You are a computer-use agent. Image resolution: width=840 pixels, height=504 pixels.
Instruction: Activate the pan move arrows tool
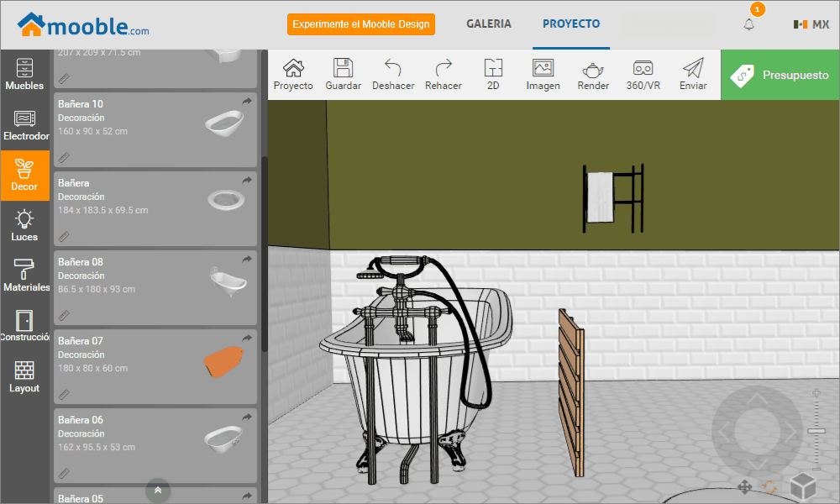[744, 487]
